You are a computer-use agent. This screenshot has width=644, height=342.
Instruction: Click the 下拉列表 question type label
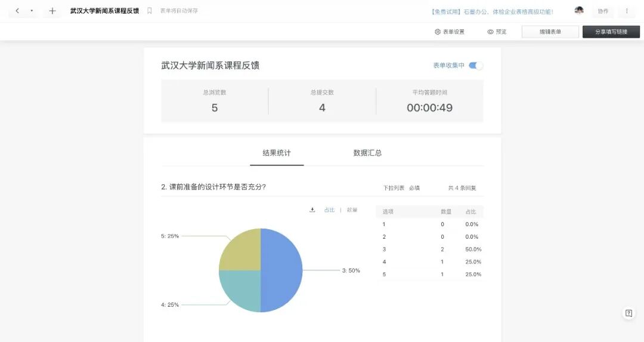tap(394, 188)
